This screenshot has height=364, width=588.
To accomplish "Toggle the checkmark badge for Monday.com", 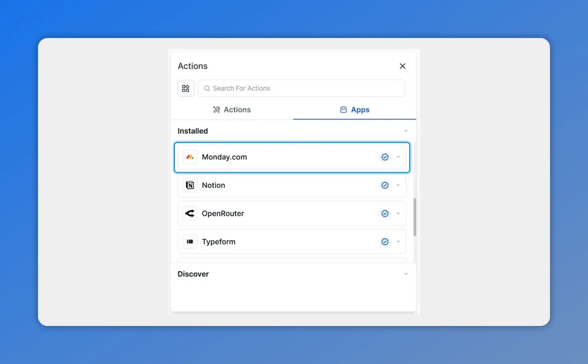I will [385, 157].
